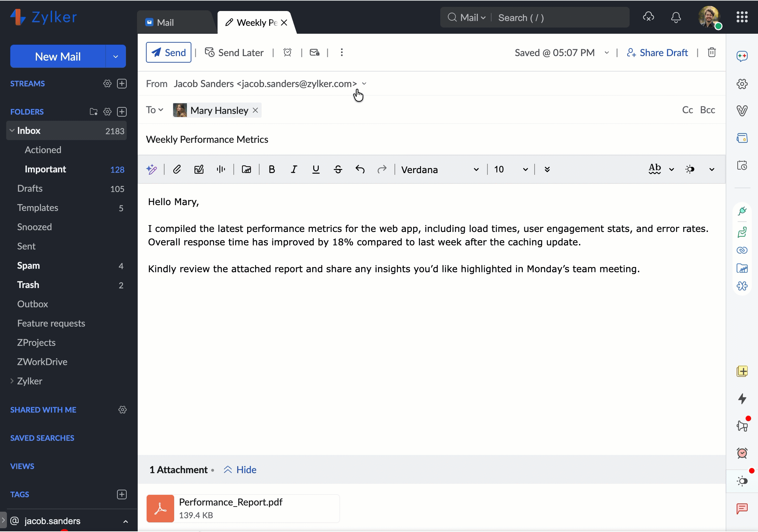
Task: Expand the Zylker folder
Action: [x=12, y=381]
